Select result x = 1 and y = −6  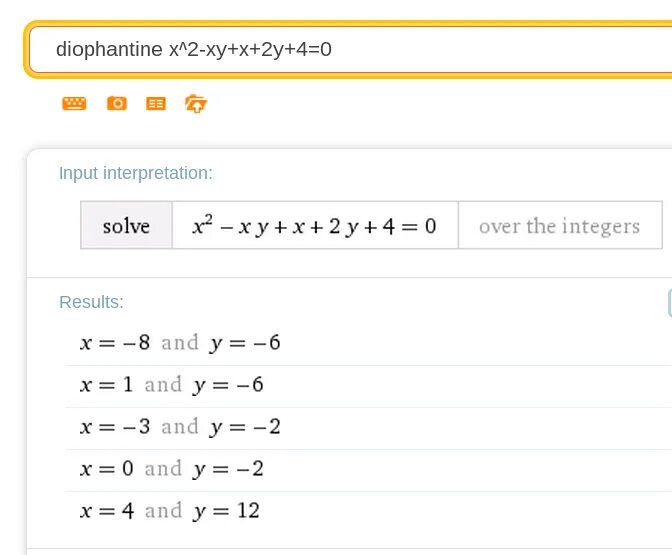coord(171,385)
